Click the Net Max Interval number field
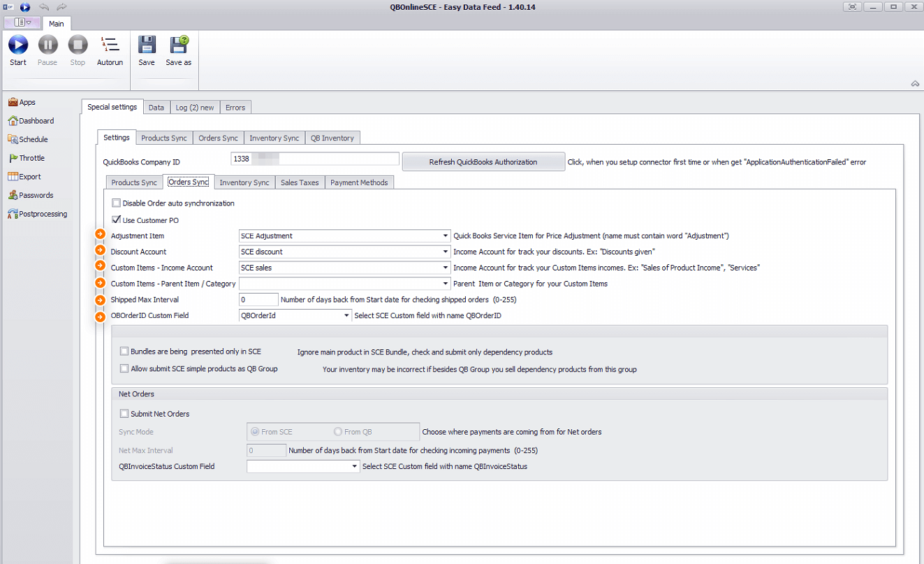Screen dimensions: 924x564 [x=266, y=451]
